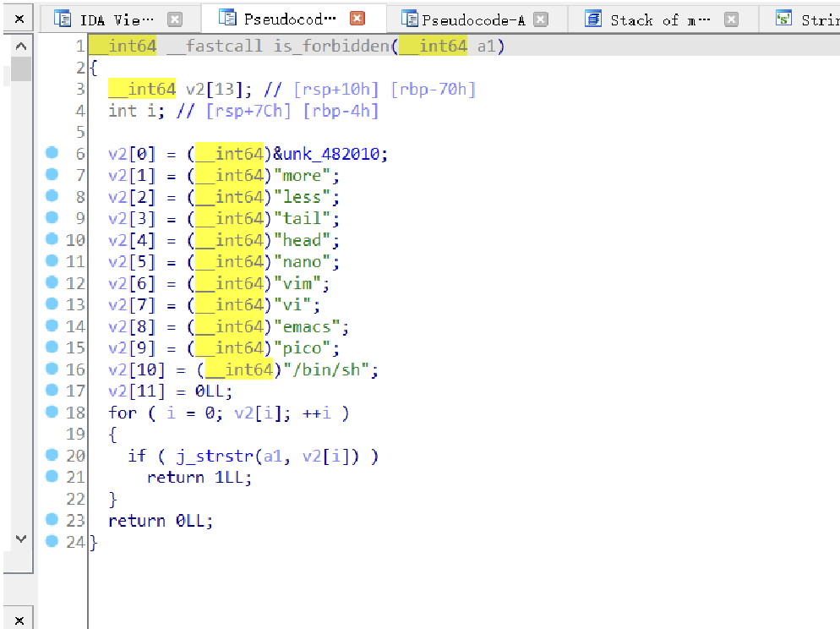Image resolution: width=840 pixels, height=629 pixels.
Task: Close the IDA View tab
Action: [x=174, y=19]
